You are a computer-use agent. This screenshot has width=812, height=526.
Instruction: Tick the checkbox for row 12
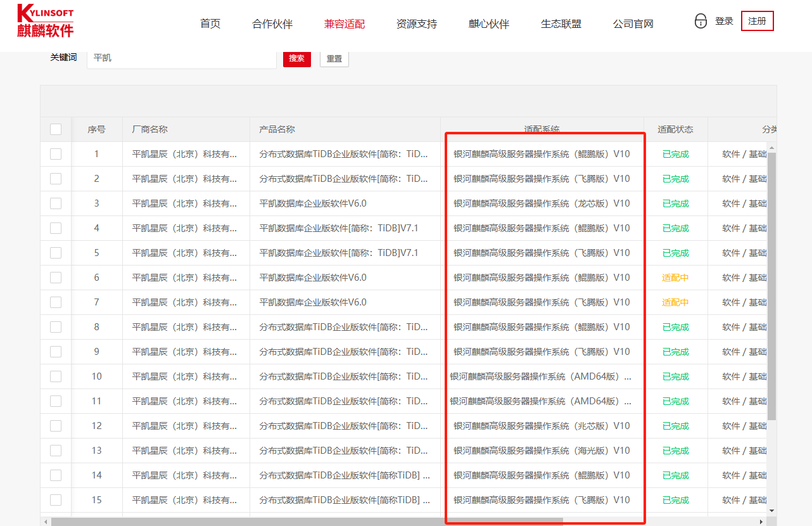56,426
